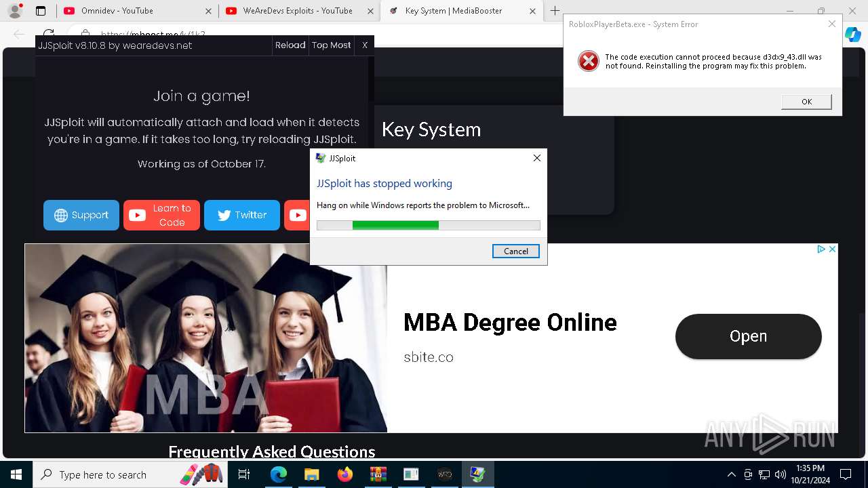Click the red error icon in System Error
The image size is (868, 488).
tap(588, 61)
